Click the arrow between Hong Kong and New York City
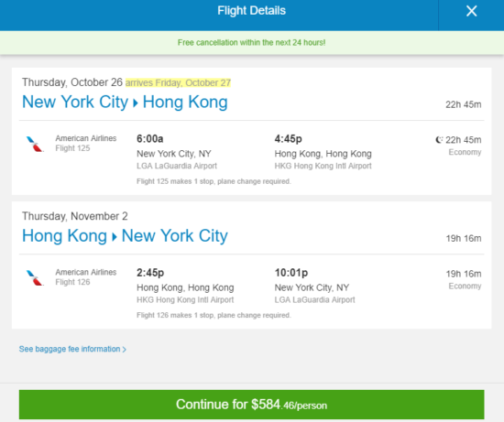 [x=115, y=237]
